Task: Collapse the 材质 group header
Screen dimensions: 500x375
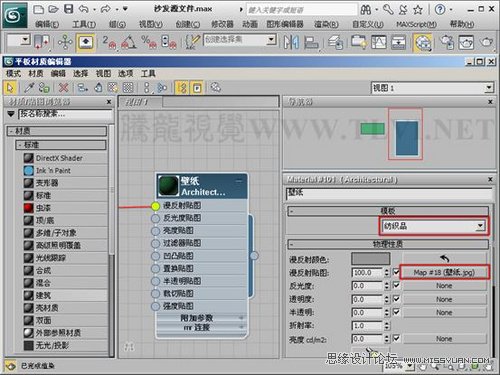Action: (x=57, y=131)
